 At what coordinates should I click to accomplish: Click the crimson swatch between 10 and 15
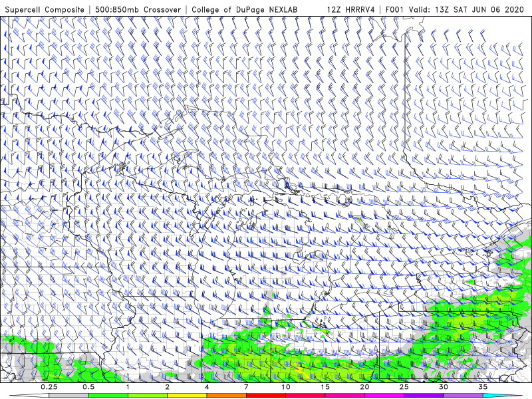click(x=305, y=396)
